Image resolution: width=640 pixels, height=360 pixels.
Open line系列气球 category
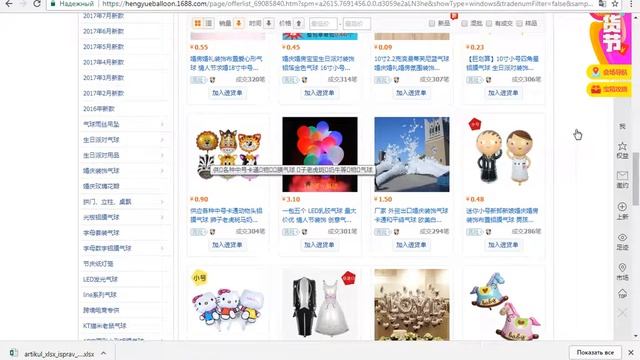tap(100, 295)
